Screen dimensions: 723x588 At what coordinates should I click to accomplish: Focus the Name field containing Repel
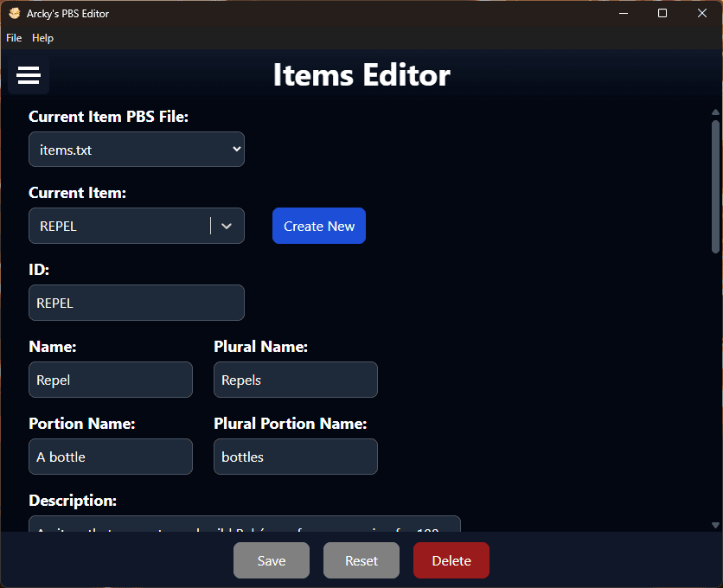coord(111,380)
